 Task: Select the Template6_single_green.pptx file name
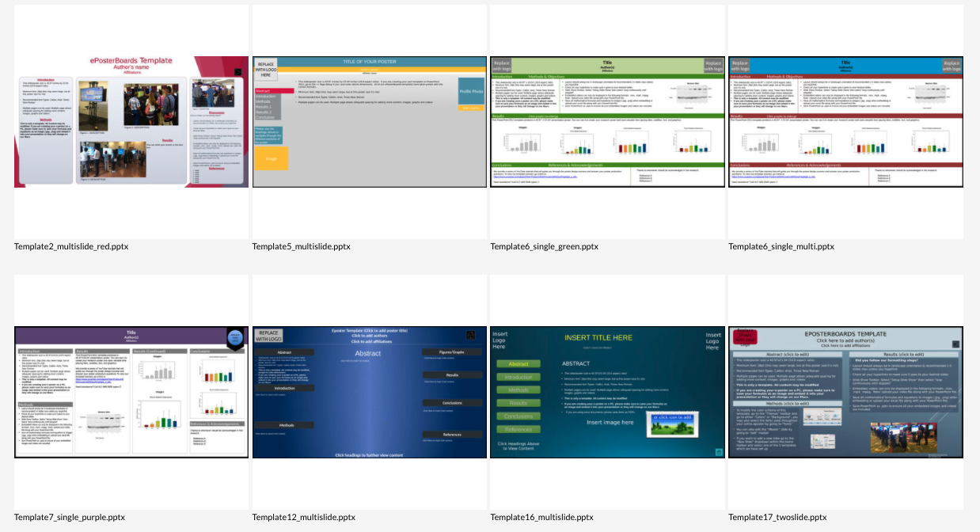544,246
